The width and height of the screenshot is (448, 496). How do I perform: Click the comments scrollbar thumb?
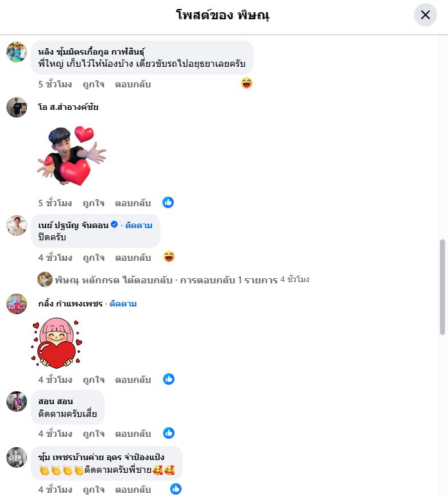[442, 287]
